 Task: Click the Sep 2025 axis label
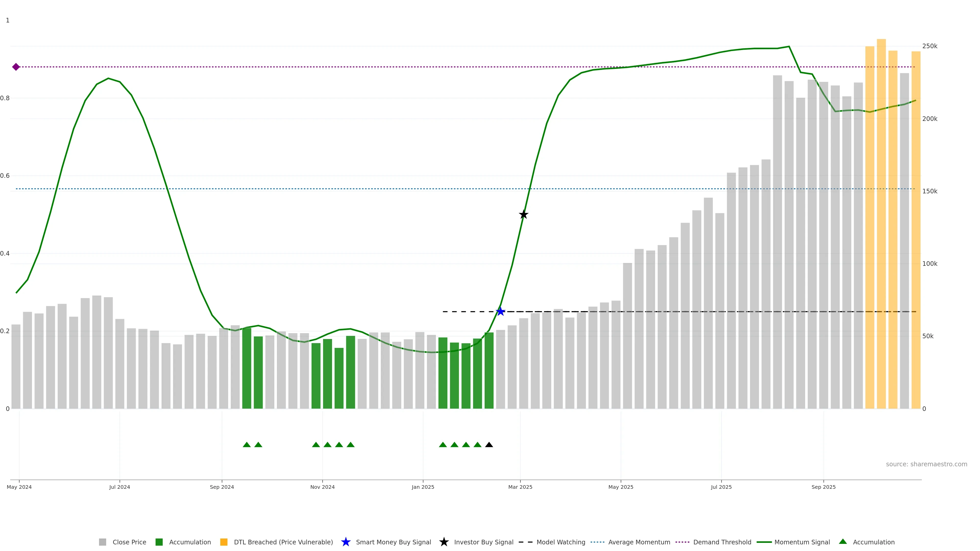pyautogui.click(x=823, y=487)
